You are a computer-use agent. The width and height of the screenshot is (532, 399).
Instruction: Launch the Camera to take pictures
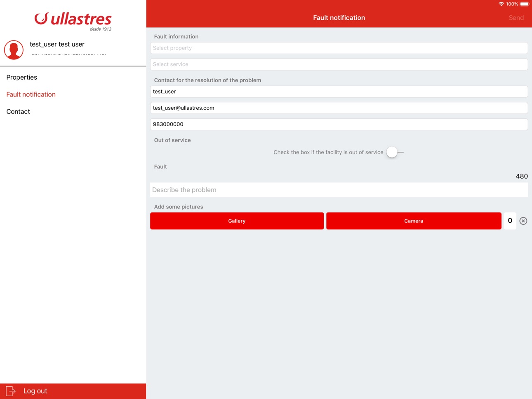[414, 221]
